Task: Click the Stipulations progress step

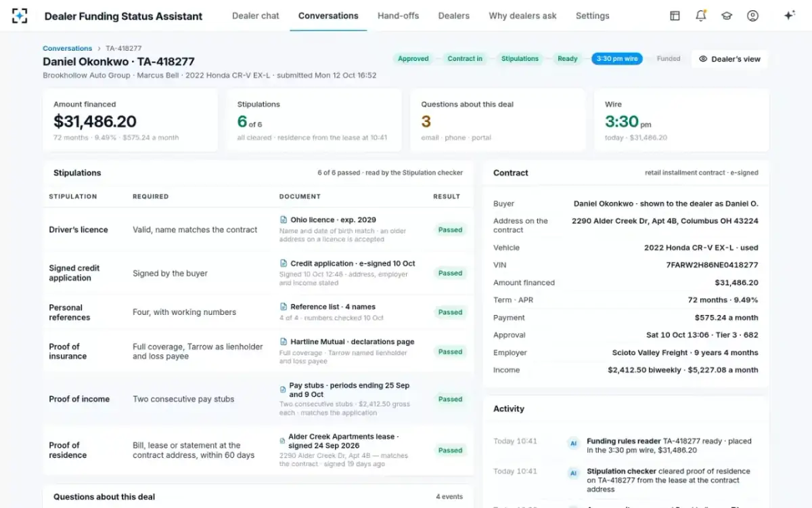Action: [520, 59]
